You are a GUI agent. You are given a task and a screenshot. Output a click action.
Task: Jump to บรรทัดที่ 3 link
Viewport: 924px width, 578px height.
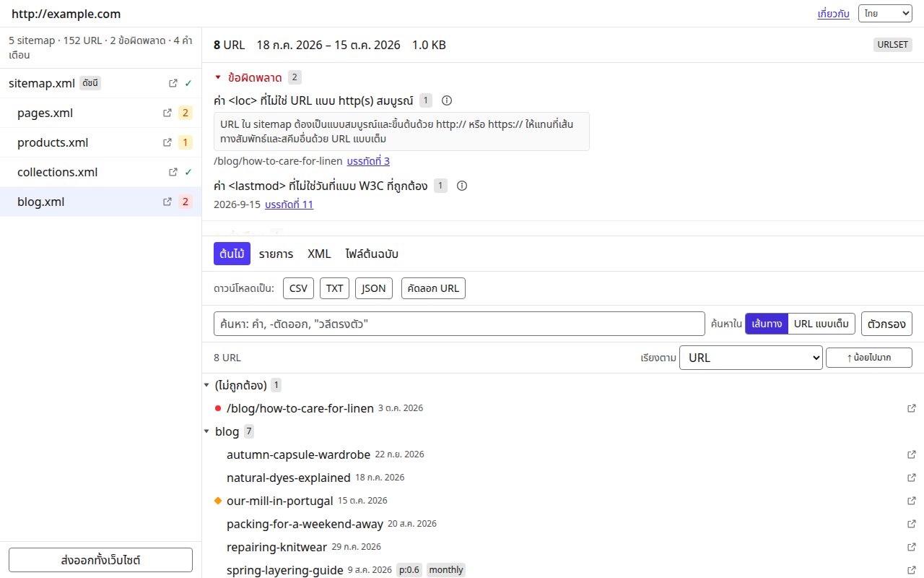(x=368, y=161)
